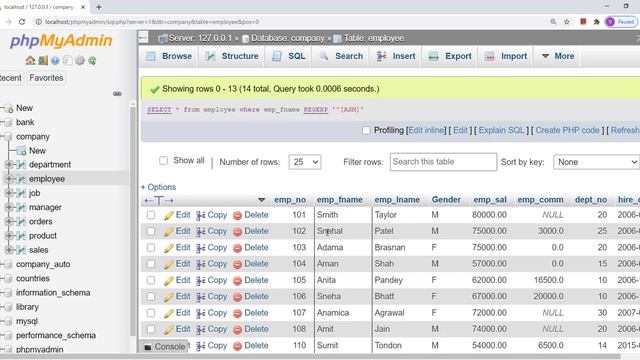Click the Console bar icon
The height and width of the screenshot is (360, 640).
[x=148, y=347]
